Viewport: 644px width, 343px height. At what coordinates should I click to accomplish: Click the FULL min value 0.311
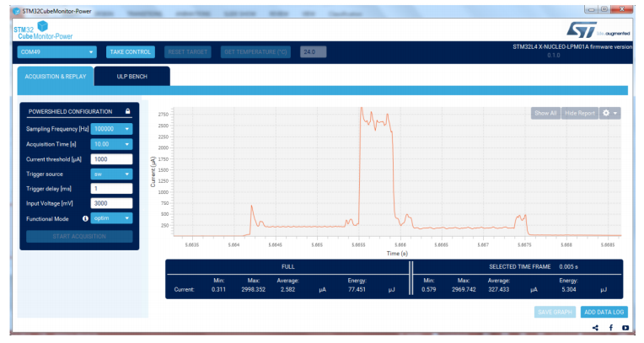(218, 290)
